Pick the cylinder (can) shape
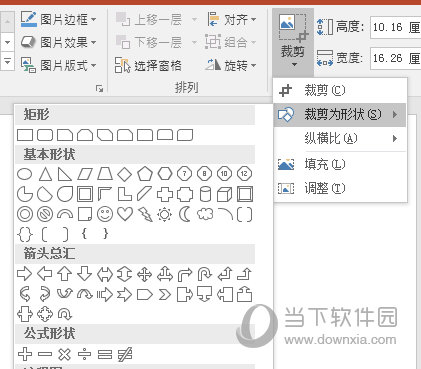 (x=205, y=194)
